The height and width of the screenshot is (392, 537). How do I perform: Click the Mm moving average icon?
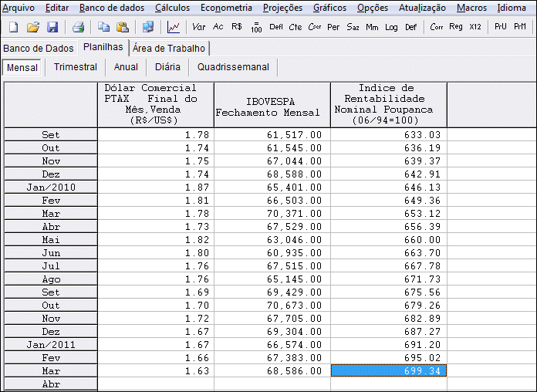point(372,27)
